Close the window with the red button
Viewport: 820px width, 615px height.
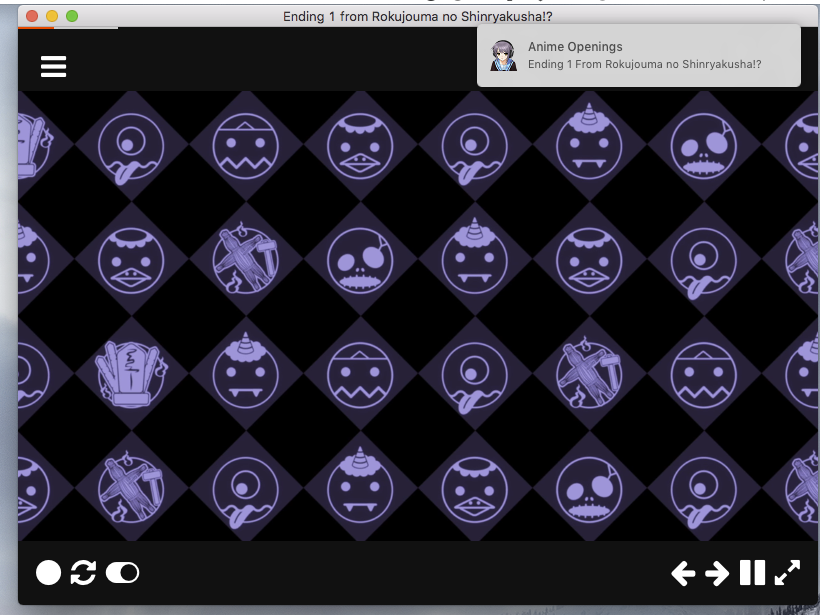32,16
